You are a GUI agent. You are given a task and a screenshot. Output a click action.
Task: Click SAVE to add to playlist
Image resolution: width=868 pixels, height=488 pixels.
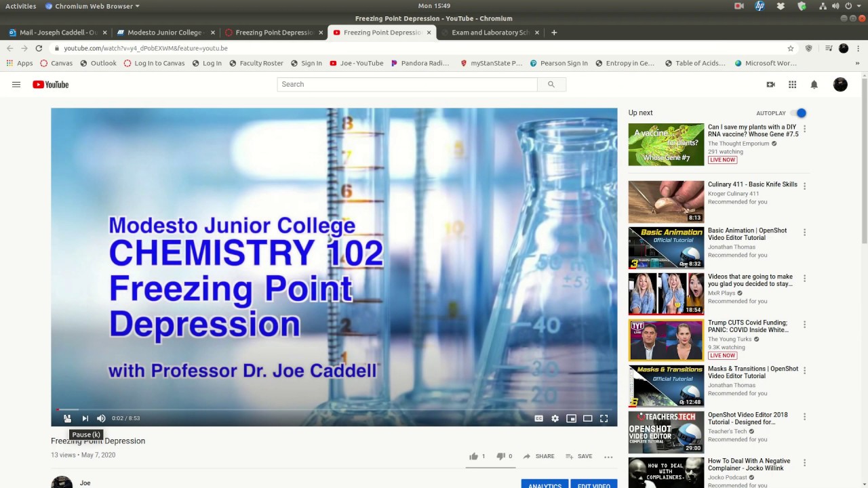(x=578, y=456)
